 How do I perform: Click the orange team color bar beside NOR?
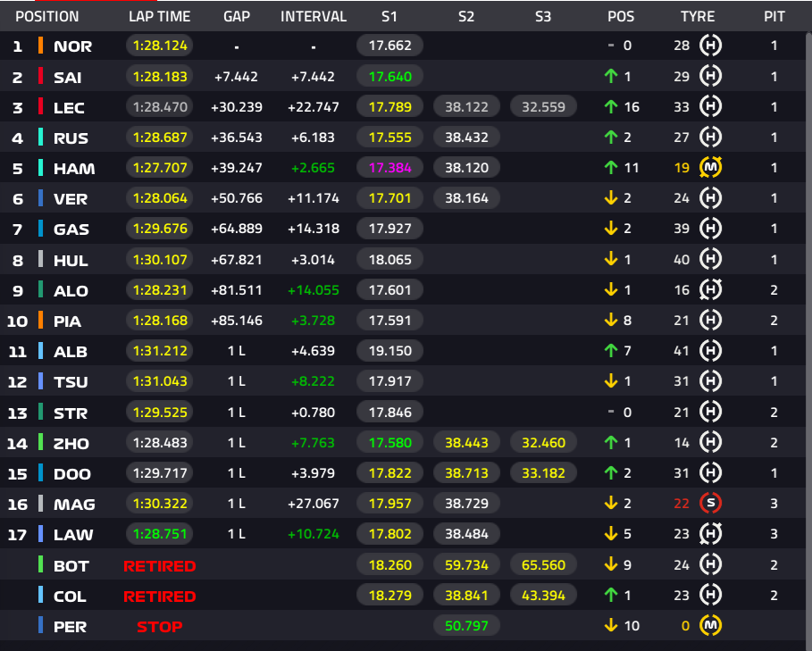tap(40, 46)
